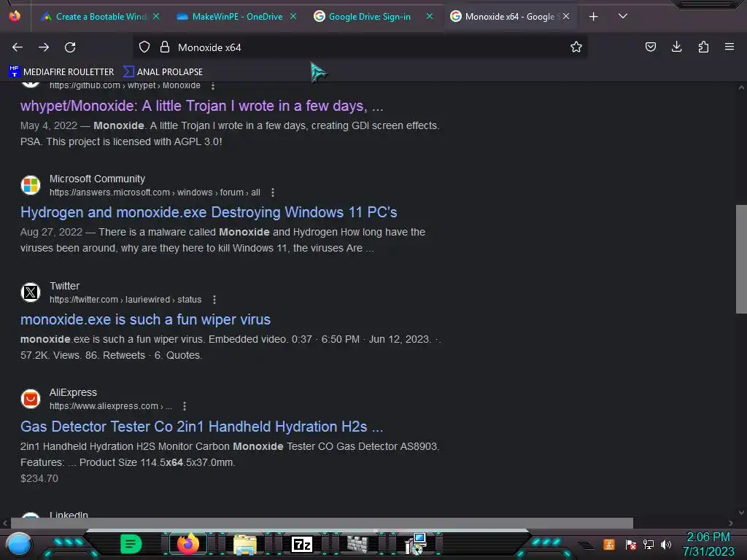This screenshot has height=560, width=747.
Task: Open the firewall brick wall taskbar icon
Action: pyautogui.click(x=357, y=544)
